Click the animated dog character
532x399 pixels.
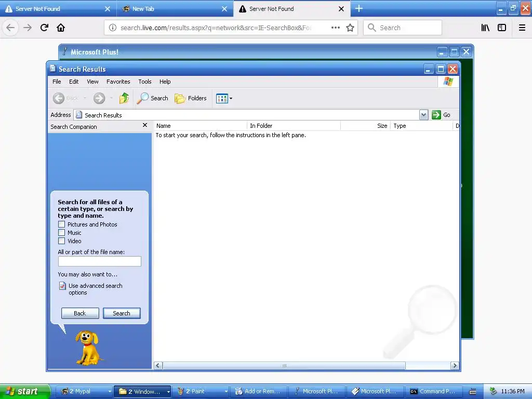[x=88, y=349]
